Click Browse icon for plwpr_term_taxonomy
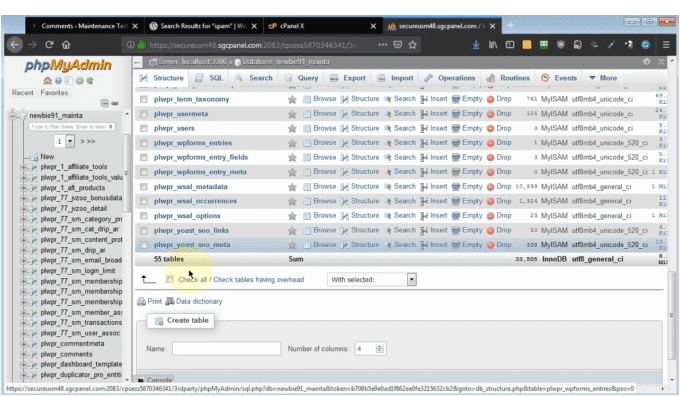Image resolution: width=680 pixels, height=396 pixels. 307,99
